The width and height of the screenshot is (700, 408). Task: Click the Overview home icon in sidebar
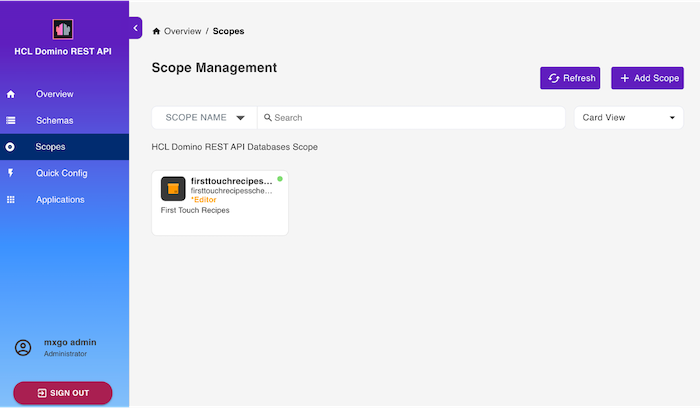(11, 94)
